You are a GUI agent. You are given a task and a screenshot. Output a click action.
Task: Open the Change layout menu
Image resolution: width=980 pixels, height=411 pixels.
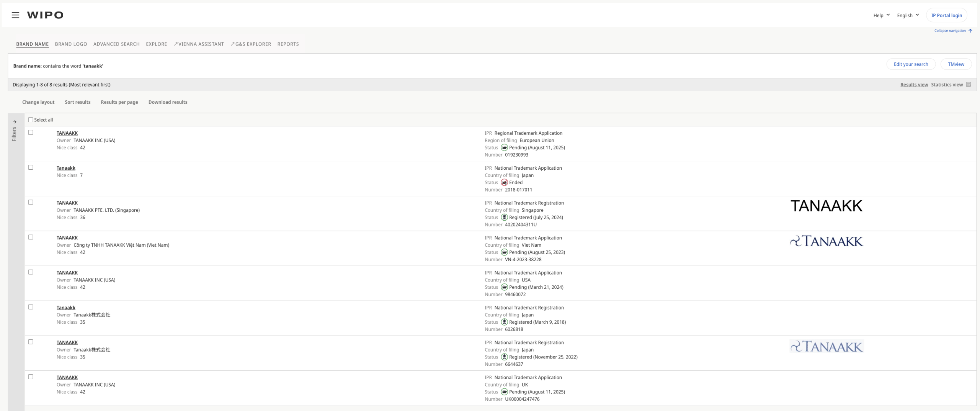click(x=38, y=102)
